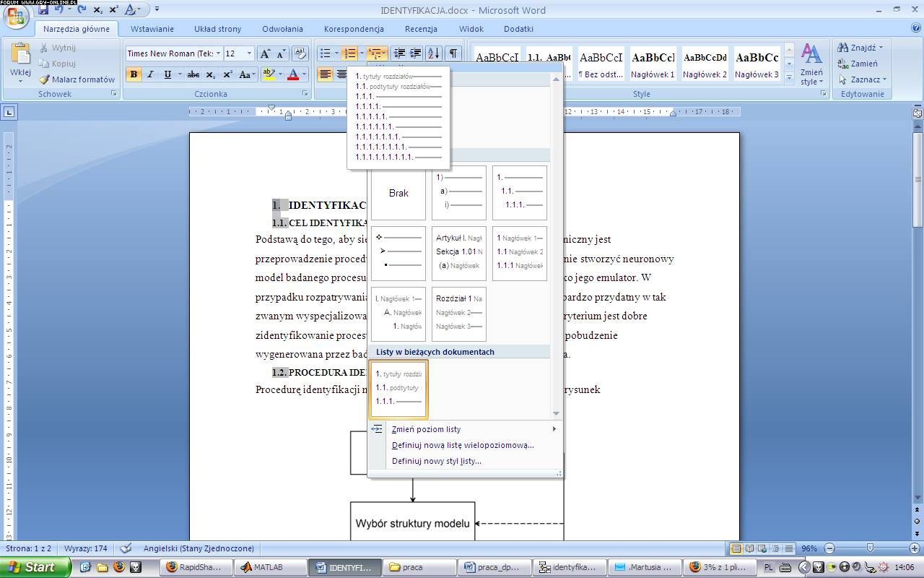Screen dimensions: 924x578
Task: Toggle italic formatting
Action: [x=150, y=74]
